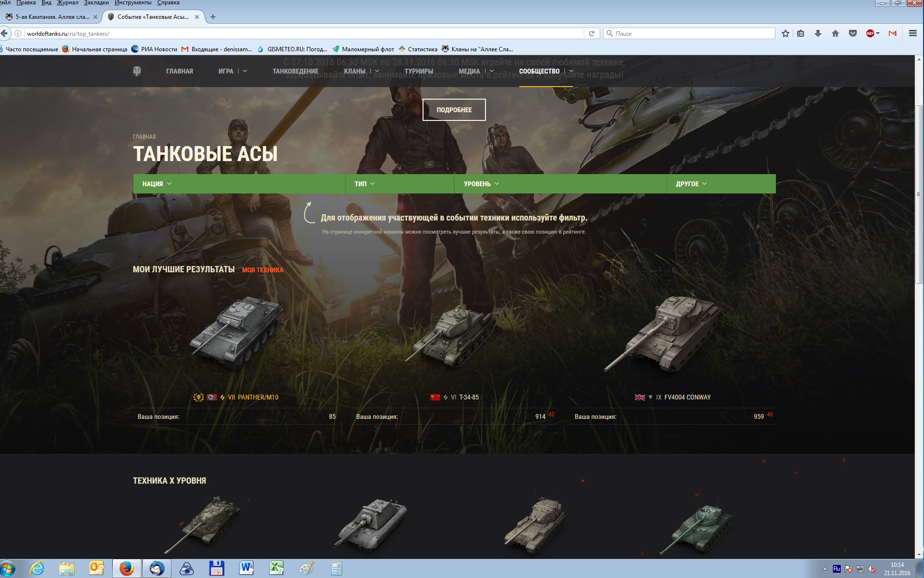Open the Pocket icon in toolbar
Viewport: 924px width, 578px height.
click(x=853, y=33)
